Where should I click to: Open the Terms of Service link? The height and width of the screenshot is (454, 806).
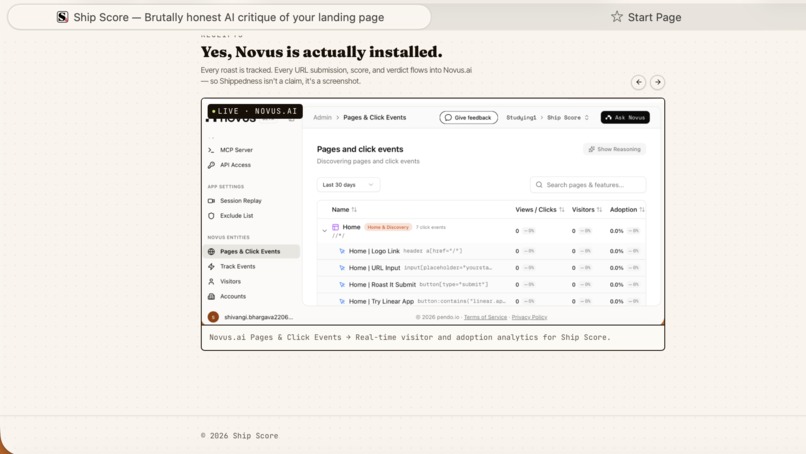tap(485, 317)
